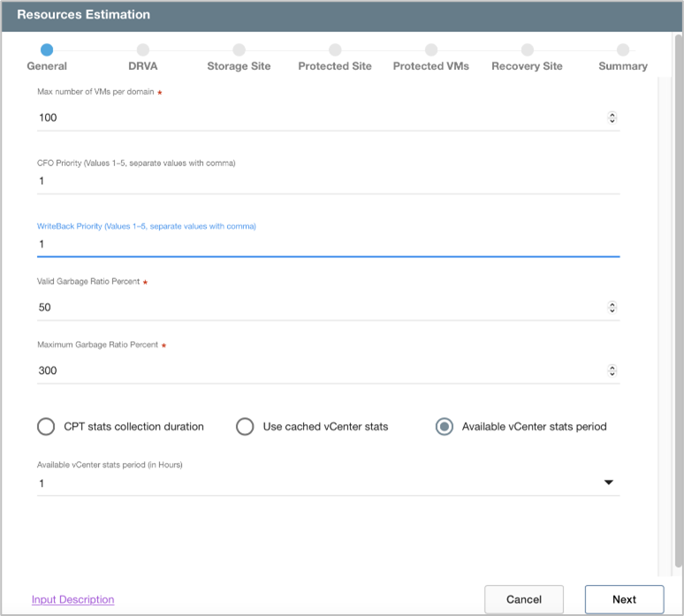This screenshot has width=684, height=616.
Task: Navigate to the Recovery Site step
Action: [527, 50]
